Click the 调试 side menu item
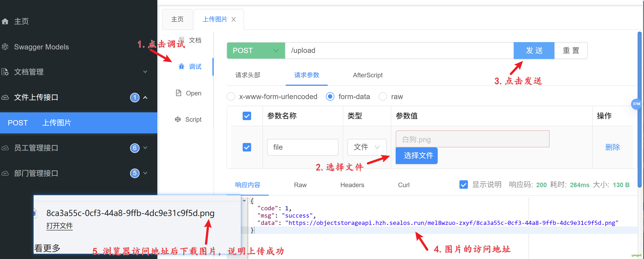The height and width of the screenshot is (259, 644). tap(195, 67)
